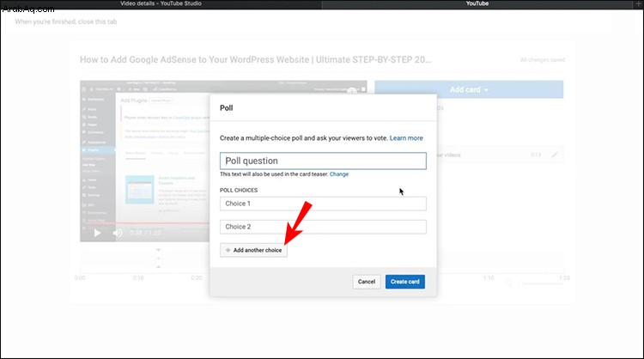This screenshot has height=359, width=644.
Task: Click the plus icon in Add another choice
Action: (228, 250)
